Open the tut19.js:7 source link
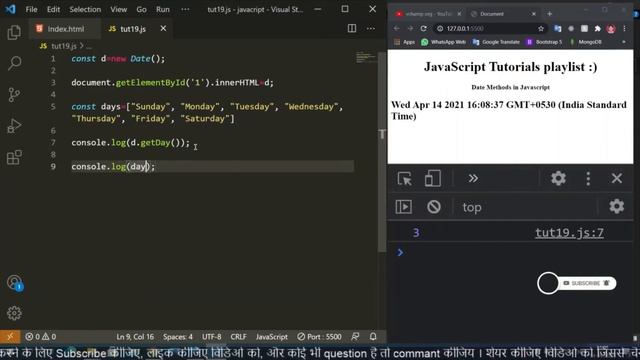The width and height of the screenshot is (640, 360). [569, 233]
